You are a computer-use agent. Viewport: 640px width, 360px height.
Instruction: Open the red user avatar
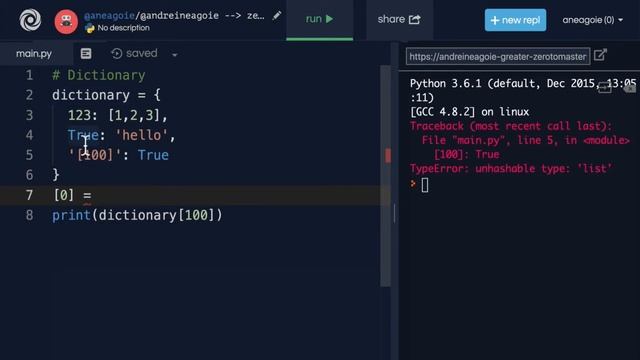66,21
